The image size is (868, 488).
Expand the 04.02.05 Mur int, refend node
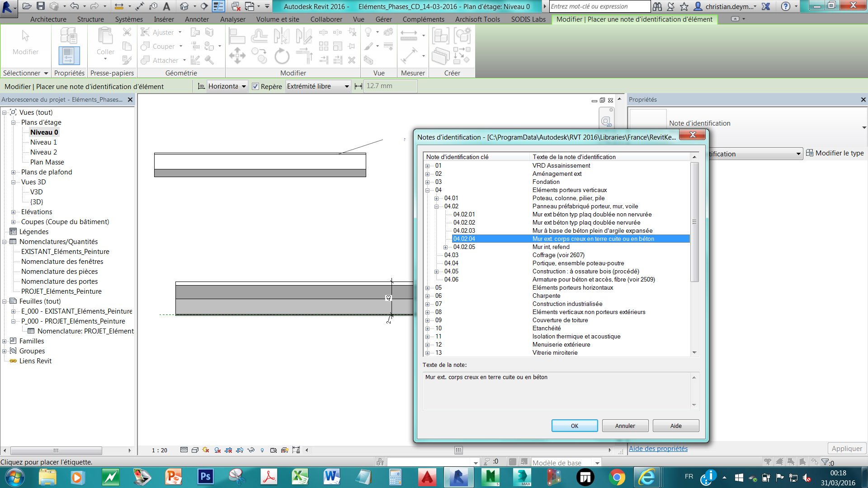(x=445, y=247)
